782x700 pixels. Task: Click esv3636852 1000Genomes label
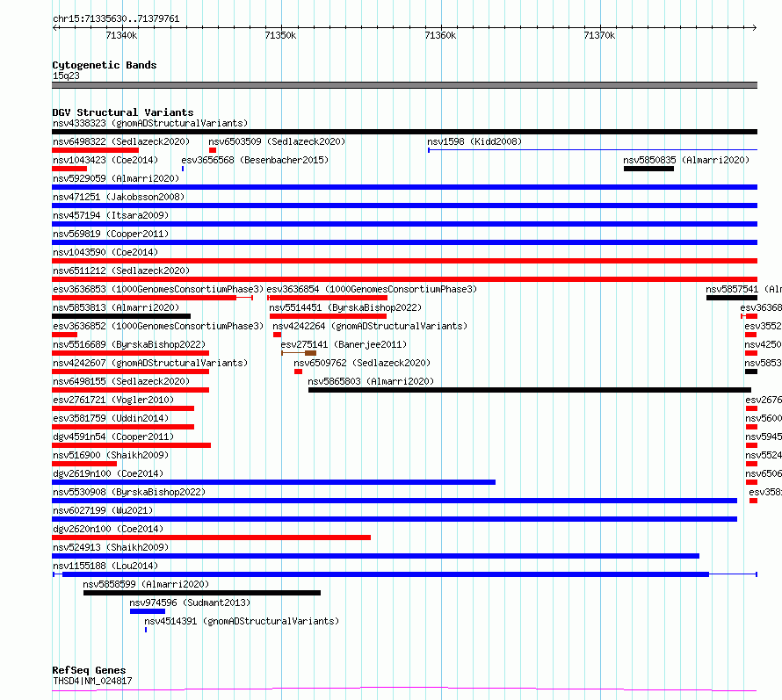coord(158,326)
